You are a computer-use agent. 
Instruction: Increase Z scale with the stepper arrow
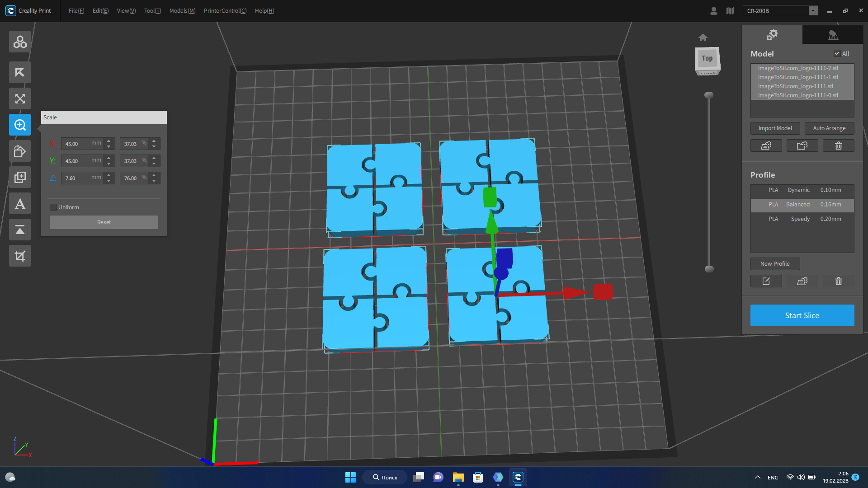[108, 175]
